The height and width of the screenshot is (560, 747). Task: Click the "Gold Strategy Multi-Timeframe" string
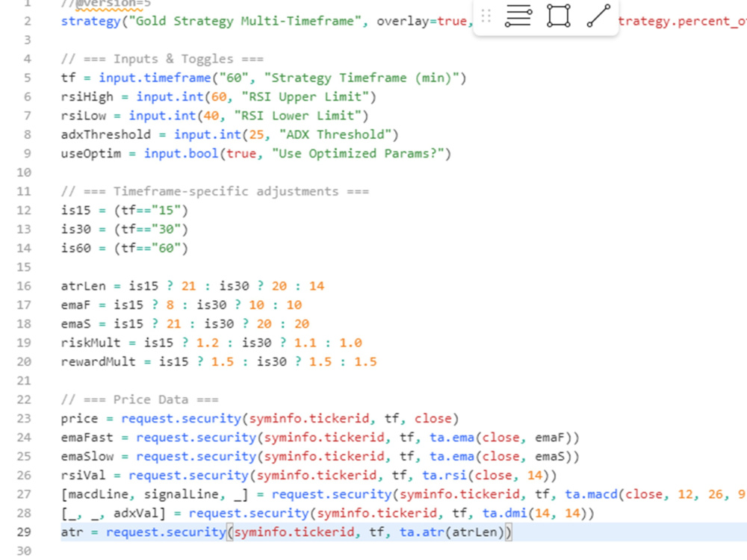tap(245, 21)
